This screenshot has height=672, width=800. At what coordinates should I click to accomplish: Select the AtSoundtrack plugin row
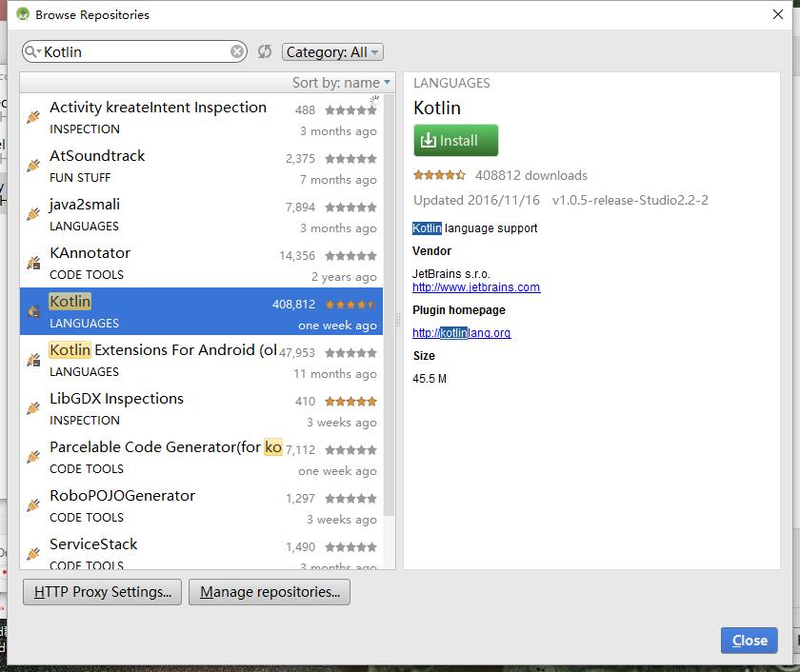201,166
